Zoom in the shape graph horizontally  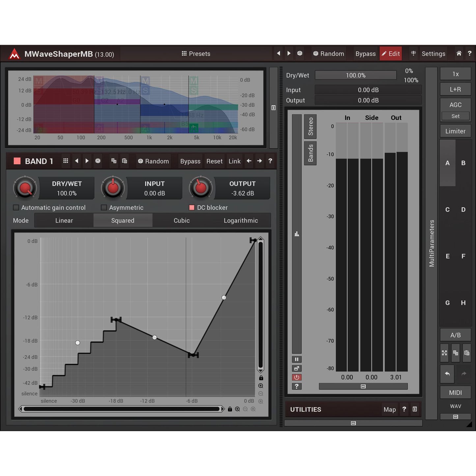tap(238, 409)
